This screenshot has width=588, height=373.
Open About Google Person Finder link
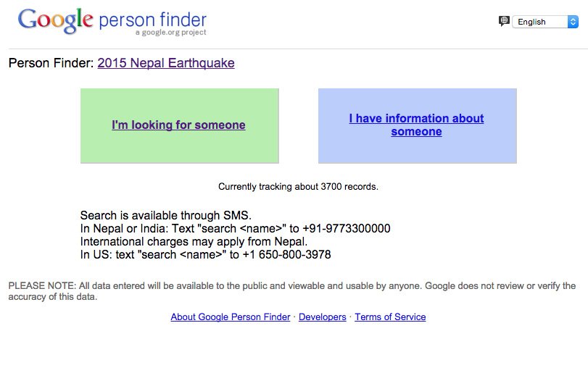(x=231, y=317)
